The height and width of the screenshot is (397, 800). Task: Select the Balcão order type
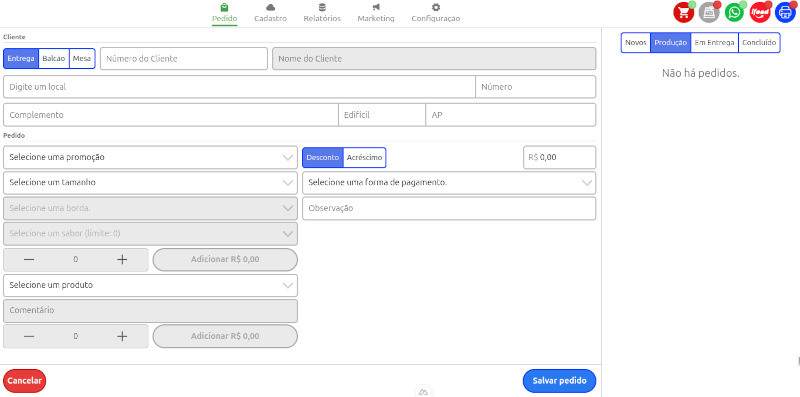point(54,59)
